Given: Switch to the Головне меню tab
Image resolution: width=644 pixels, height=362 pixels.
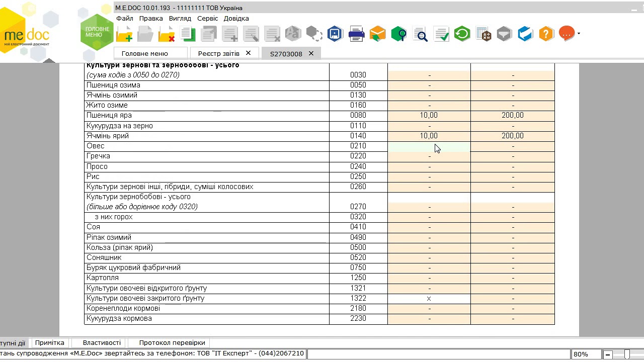Looking at the screenshot, I should click(150, 53).
